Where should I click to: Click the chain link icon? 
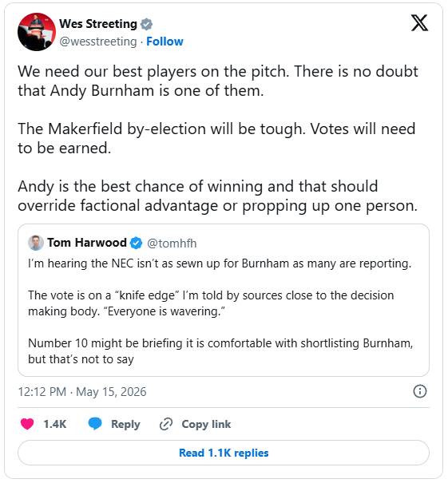166,424
